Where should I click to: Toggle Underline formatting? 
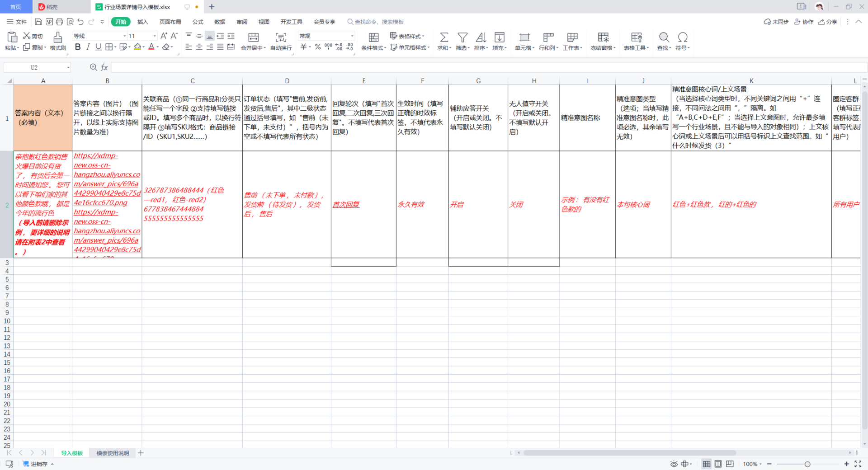[98, 47]
